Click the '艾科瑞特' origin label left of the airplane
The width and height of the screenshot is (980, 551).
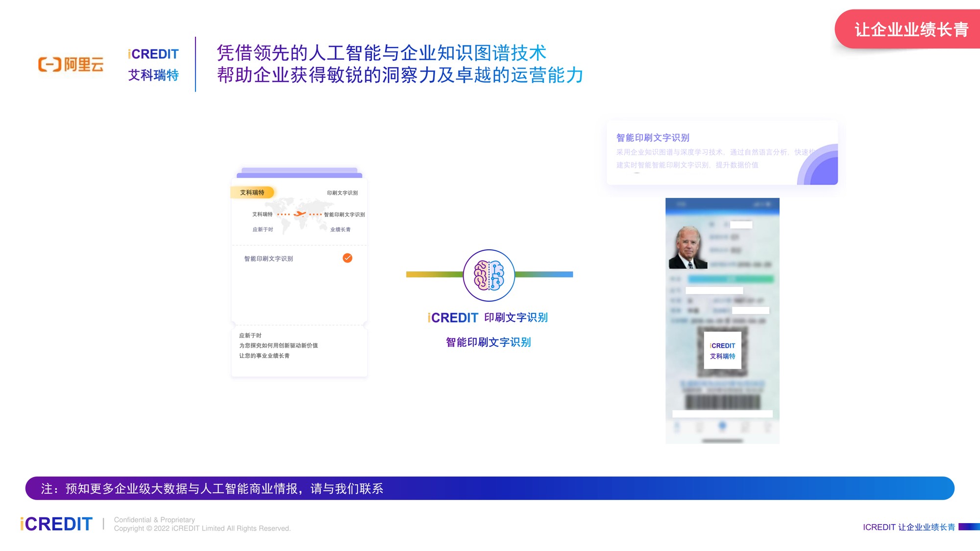[x=262, y=214]
